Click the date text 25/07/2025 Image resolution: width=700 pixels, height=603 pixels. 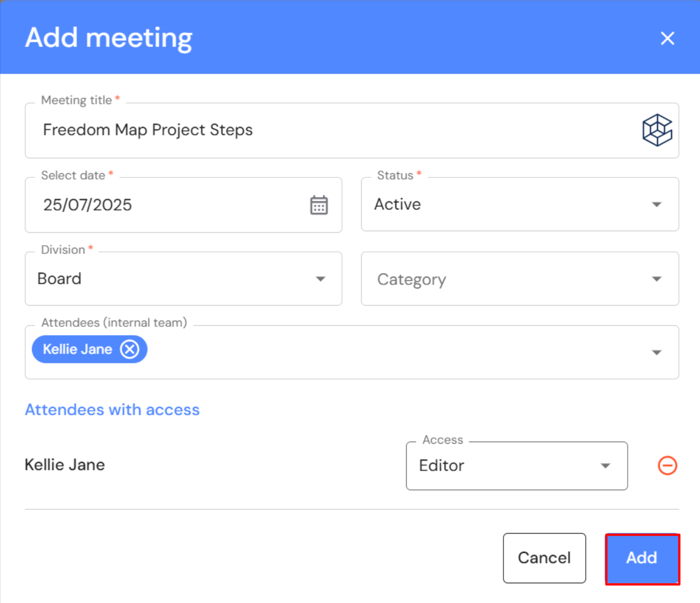pyautogui.click(x=87, y=205)
